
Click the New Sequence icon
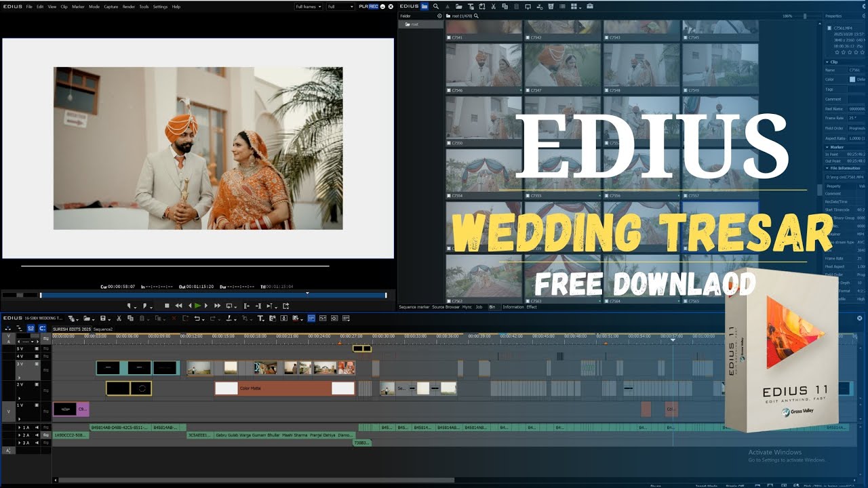click(71, 318)
